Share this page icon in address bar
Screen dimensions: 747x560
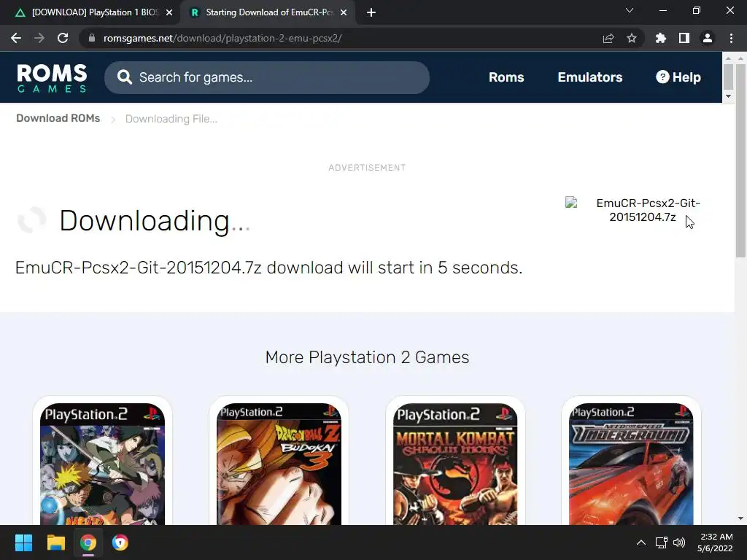coord(608,38)
